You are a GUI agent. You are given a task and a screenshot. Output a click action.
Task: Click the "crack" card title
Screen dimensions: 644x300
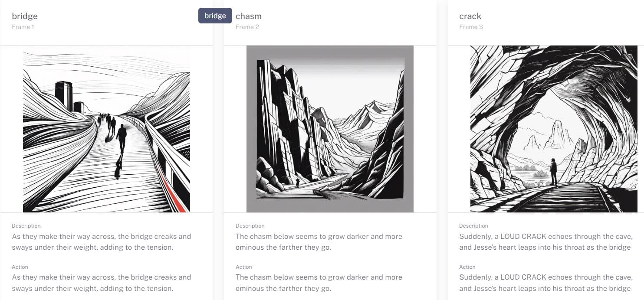[x=470, y=16]
